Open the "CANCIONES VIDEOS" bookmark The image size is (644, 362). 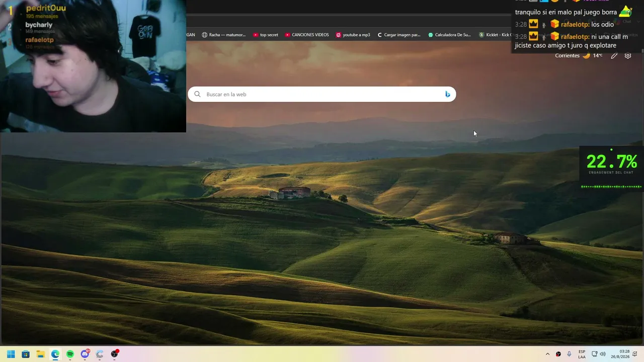(307, 35)
